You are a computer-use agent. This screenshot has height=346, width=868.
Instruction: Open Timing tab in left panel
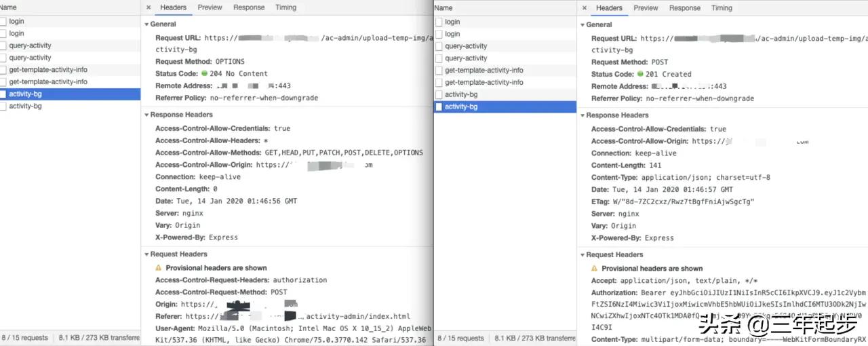click(286, 7)
